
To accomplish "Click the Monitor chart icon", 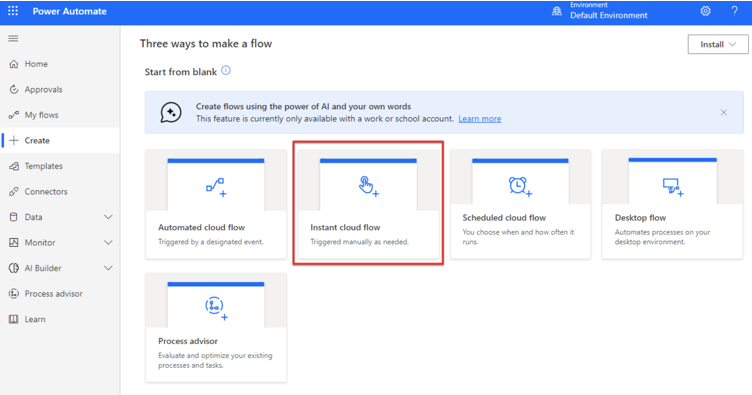I will [x=14, y=243].
